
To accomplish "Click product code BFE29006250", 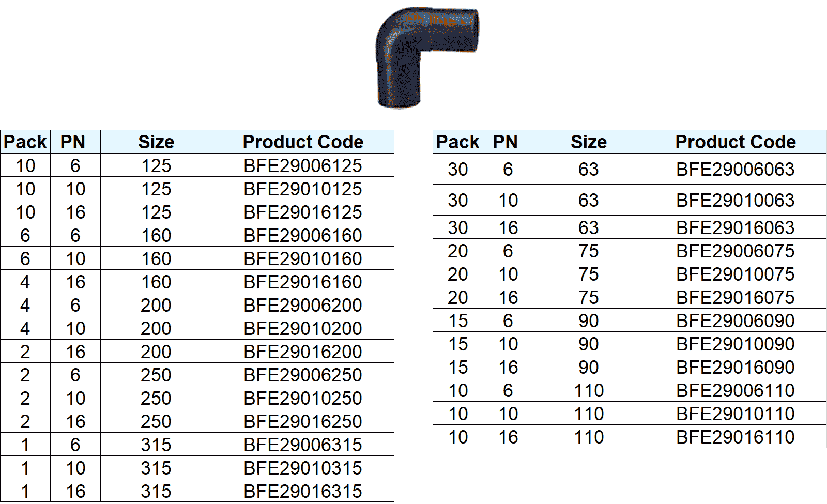I will coord(302,375).
